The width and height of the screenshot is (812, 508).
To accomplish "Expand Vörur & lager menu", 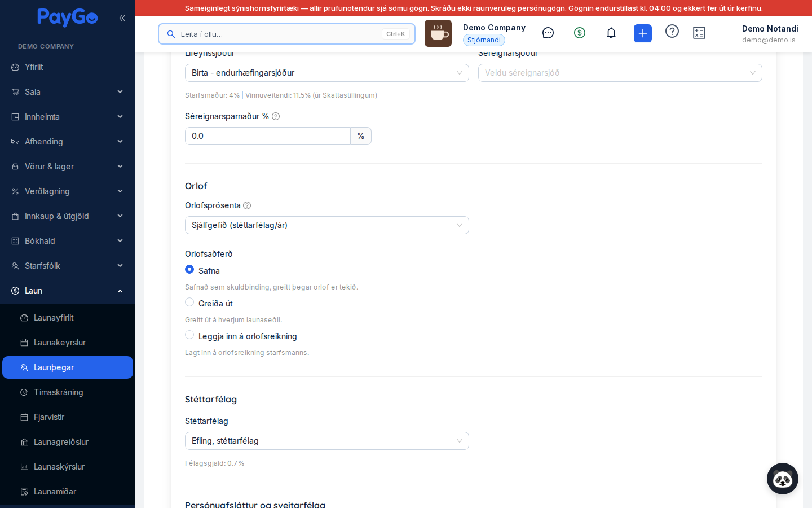I will (x=68, y=167).
